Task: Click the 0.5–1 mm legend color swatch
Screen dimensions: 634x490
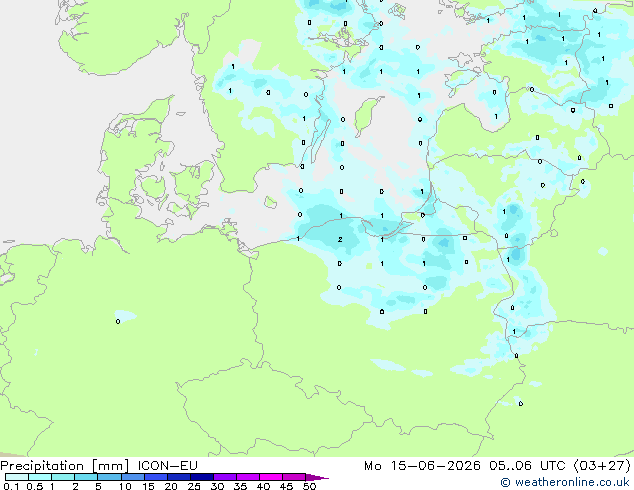Action: tap(40, 477)
